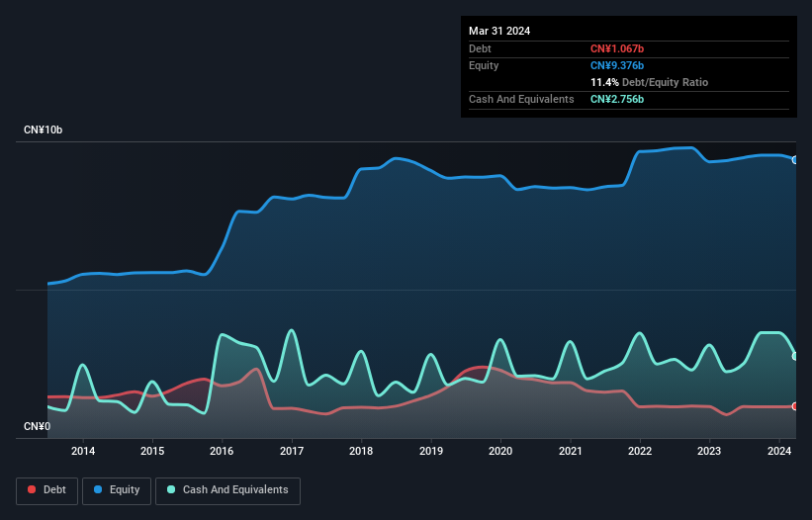Click the teal Cash endpoint marker on chart

point(795,356)
